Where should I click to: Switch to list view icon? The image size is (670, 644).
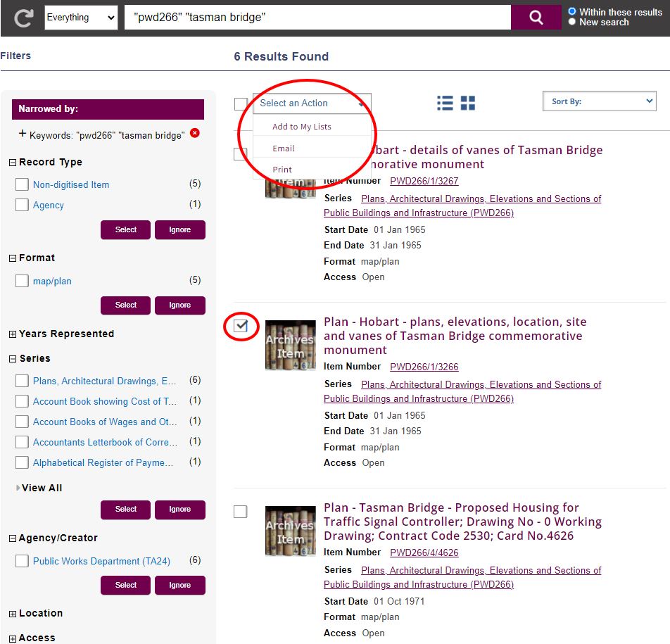(x=445, y=103)
